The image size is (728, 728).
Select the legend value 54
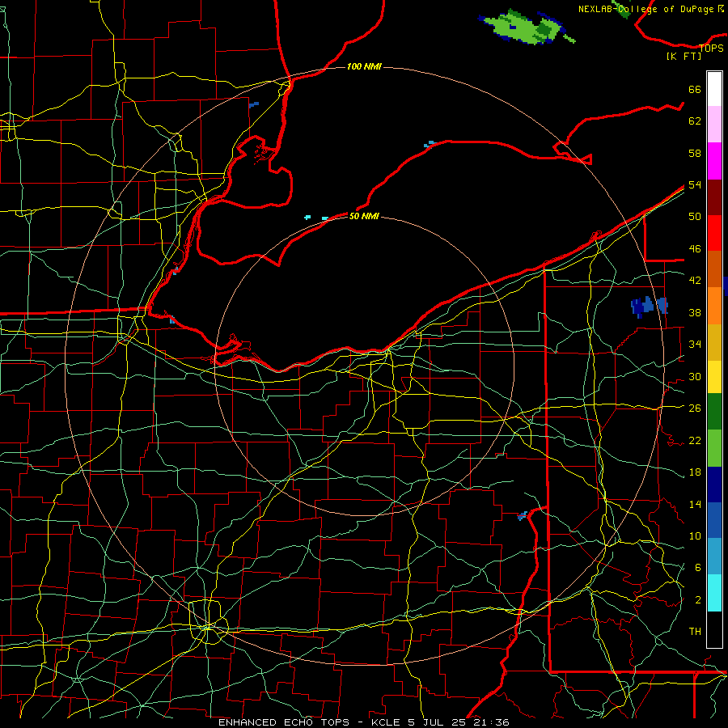point(695,184)
